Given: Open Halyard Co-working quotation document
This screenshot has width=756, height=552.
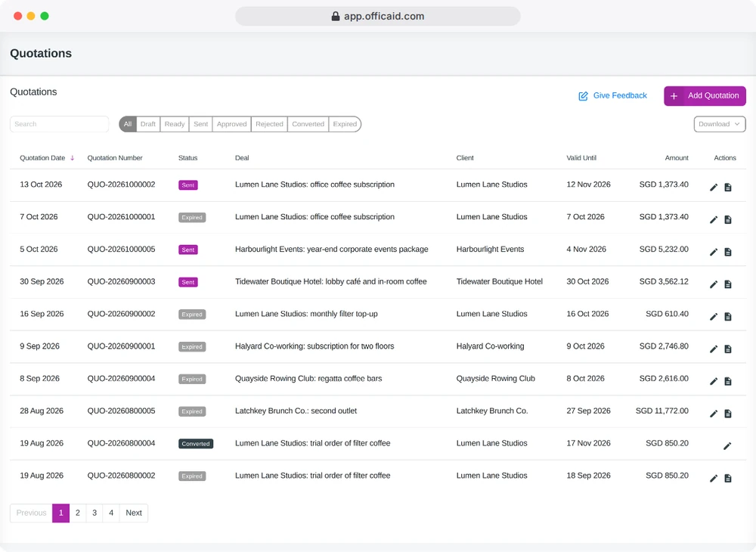Looking at the screenshot, I should (x=728, y=349).
